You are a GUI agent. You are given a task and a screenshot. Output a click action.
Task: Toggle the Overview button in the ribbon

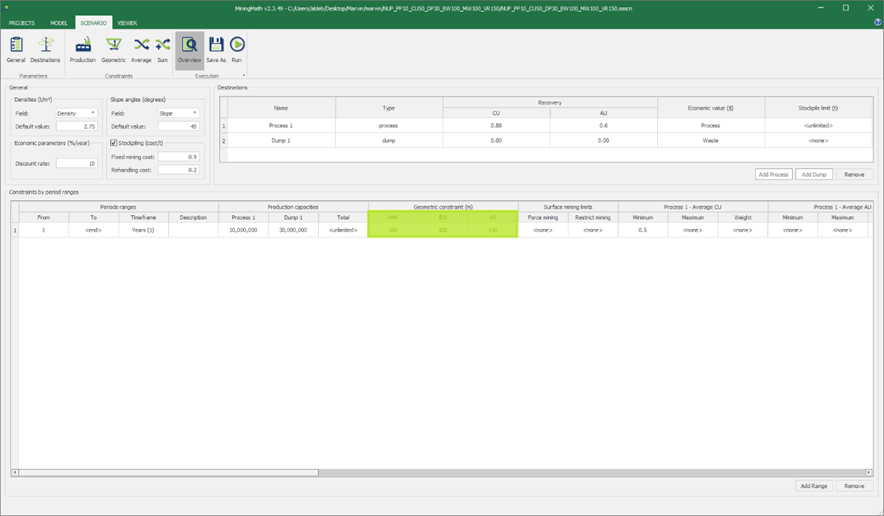189,49
